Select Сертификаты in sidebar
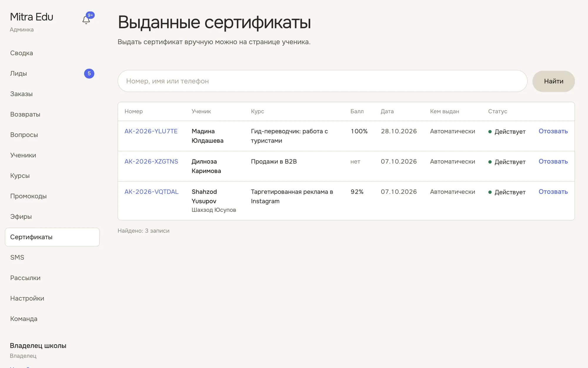 point(52,237)
